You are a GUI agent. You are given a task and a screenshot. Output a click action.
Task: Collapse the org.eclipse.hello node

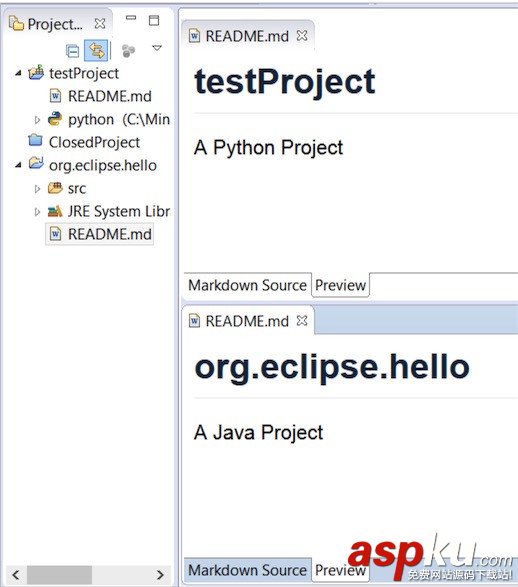[18, 165]
